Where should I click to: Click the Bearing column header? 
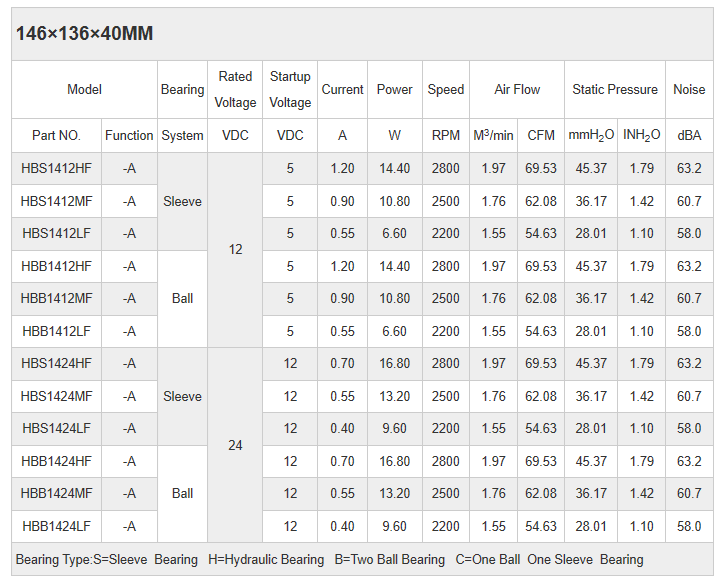pos(182,89)
